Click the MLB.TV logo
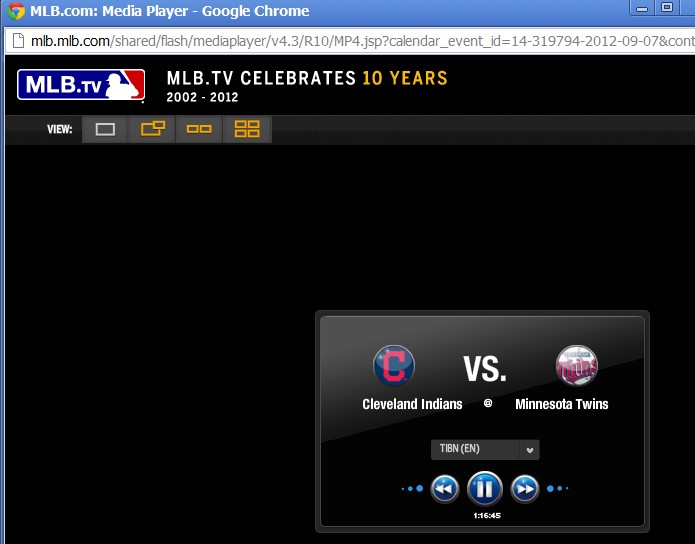The height and width of the screenshot is (544, 695). coord(81,84)
